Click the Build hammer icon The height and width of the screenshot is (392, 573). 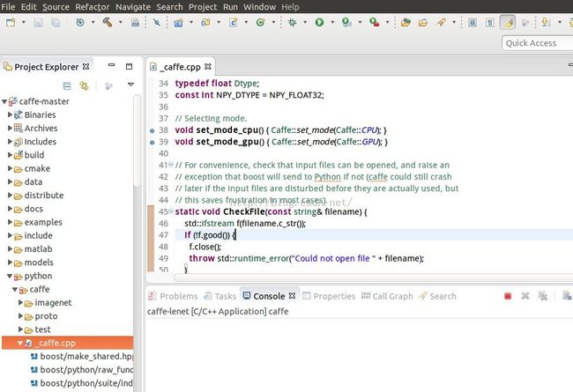(x=107, y=22)
